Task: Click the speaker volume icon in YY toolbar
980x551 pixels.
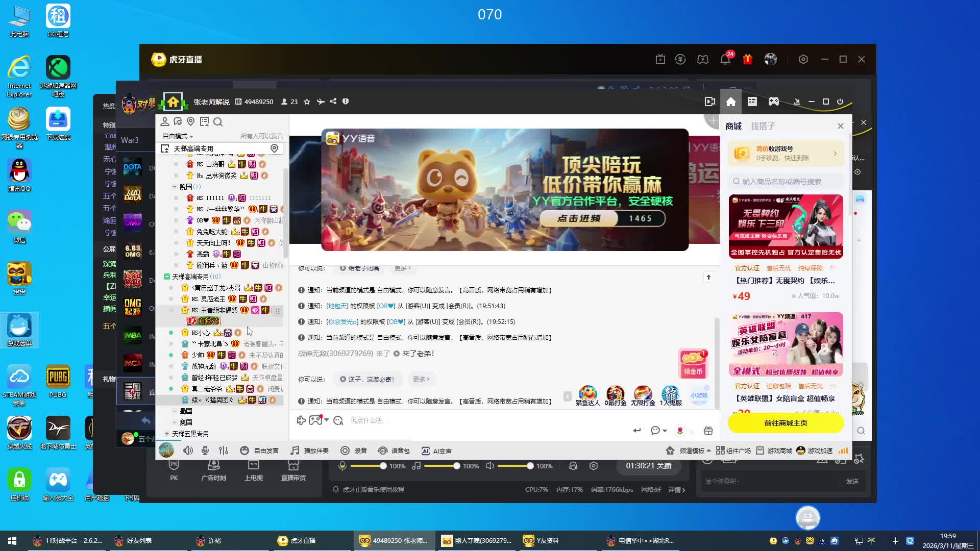Action: (x=188, y=450)
